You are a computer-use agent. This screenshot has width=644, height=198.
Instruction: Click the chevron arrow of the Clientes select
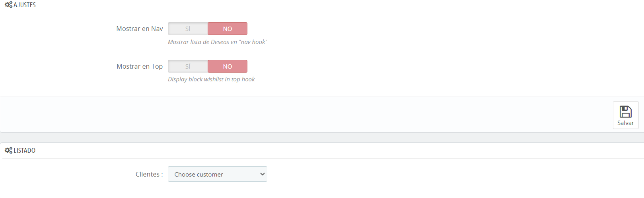(x=262, y=174)
